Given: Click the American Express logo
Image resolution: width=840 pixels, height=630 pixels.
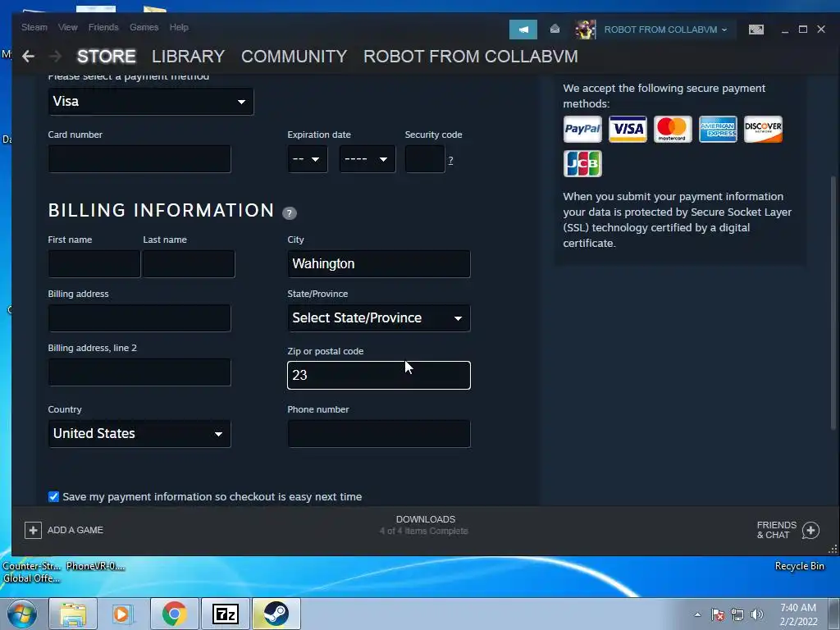Looking at the screenshot, I should 718,129.
